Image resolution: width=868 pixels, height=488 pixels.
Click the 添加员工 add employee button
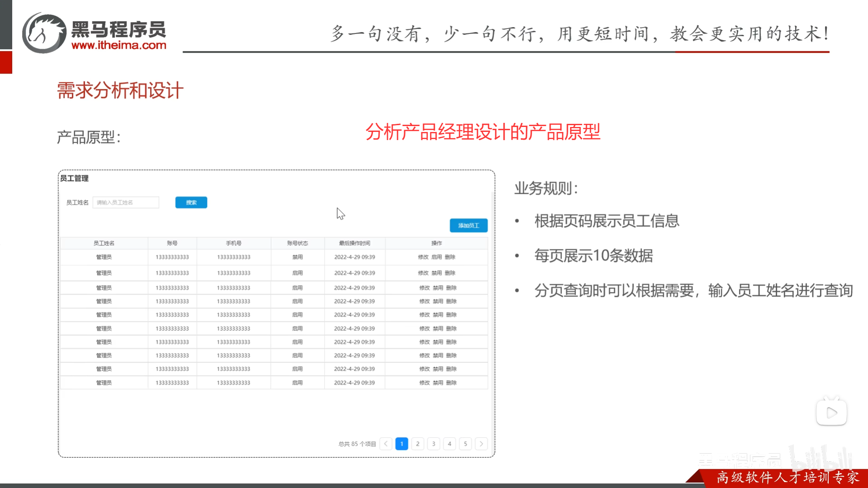[x=468, y=225]
